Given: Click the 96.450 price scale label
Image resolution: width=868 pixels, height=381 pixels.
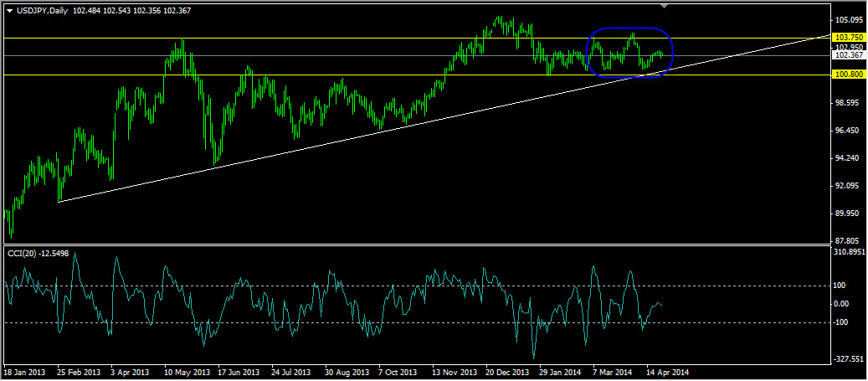Looking at the screenshot, I should click(848, 131).
